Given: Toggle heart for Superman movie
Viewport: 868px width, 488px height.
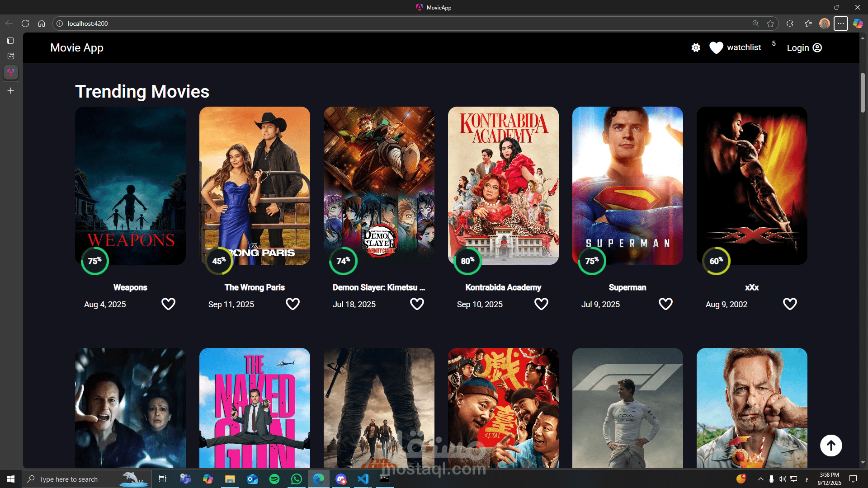Looking at the screenshot, I should point(665,304).
